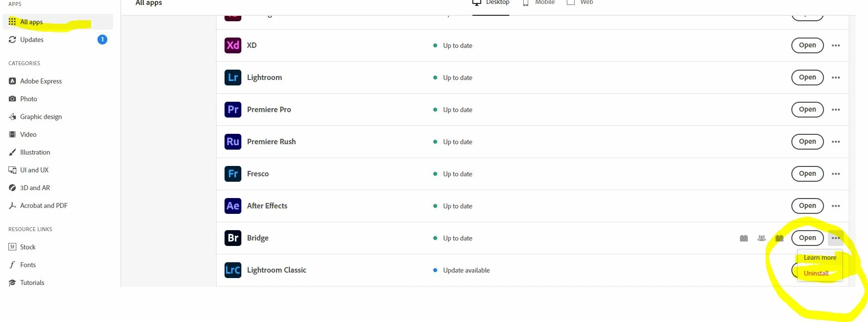The width and height of the screenshot is (868, 322).
Task: Open the Fresco application
Action: tap(807, 174)
